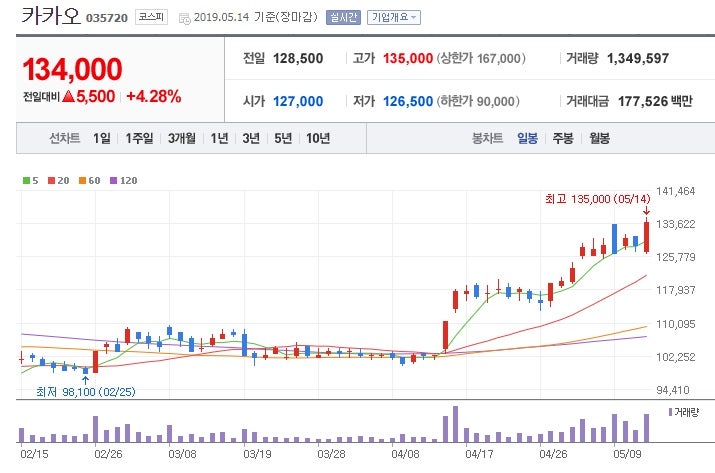Image resolution: width=715 pixels, height=473 pixels.
Task: Click the purple 120-day moving average swatch
Action: tap(114, 181)
